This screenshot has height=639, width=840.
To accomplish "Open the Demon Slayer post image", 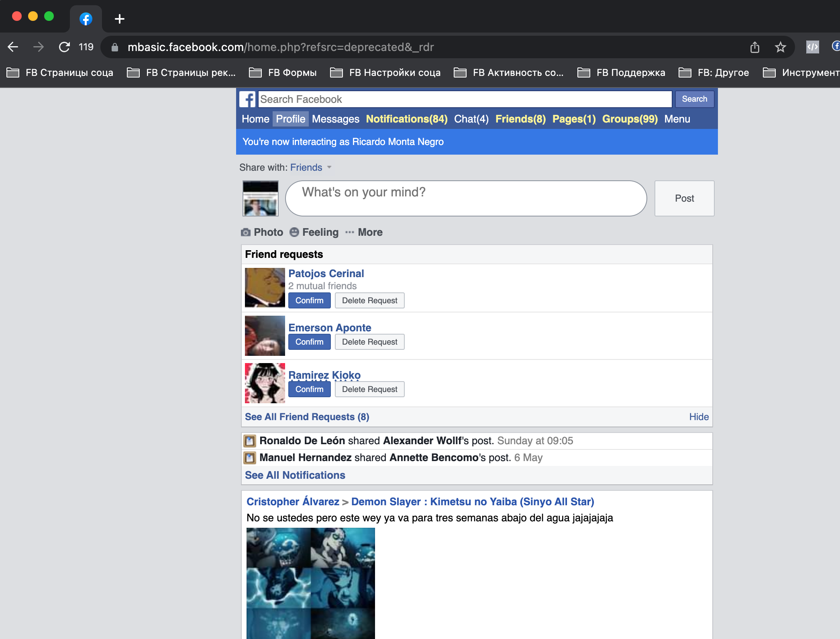I will click(311, 583).
